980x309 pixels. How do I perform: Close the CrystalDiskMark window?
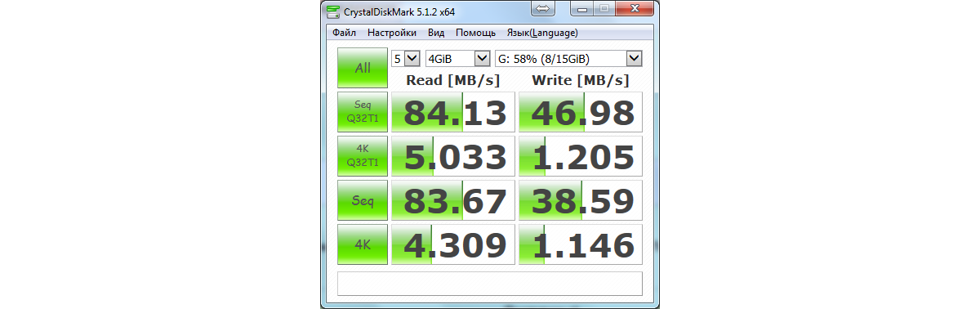[x=634, y=9]
